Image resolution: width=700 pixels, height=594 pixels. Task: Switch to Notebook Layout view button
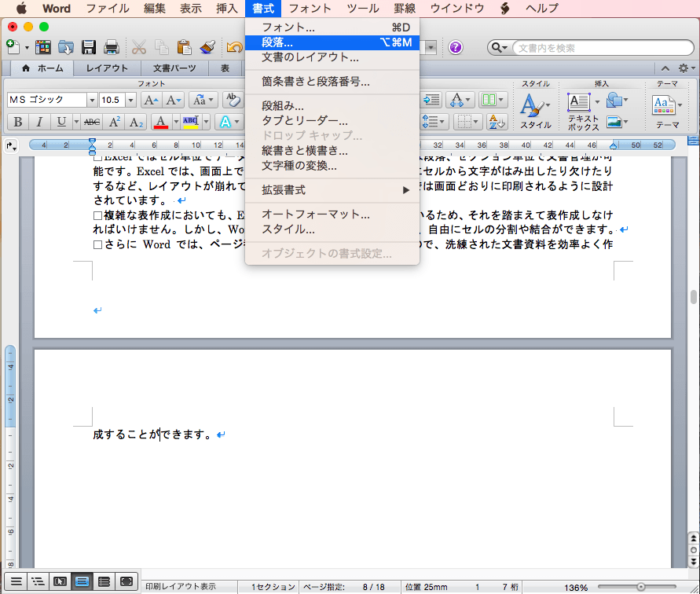point(104,581)
